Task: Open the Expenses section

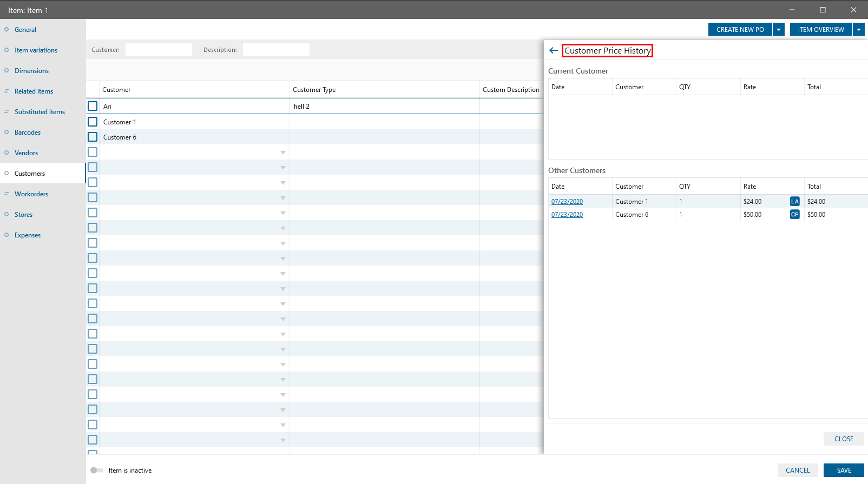Action: point(28,235)
